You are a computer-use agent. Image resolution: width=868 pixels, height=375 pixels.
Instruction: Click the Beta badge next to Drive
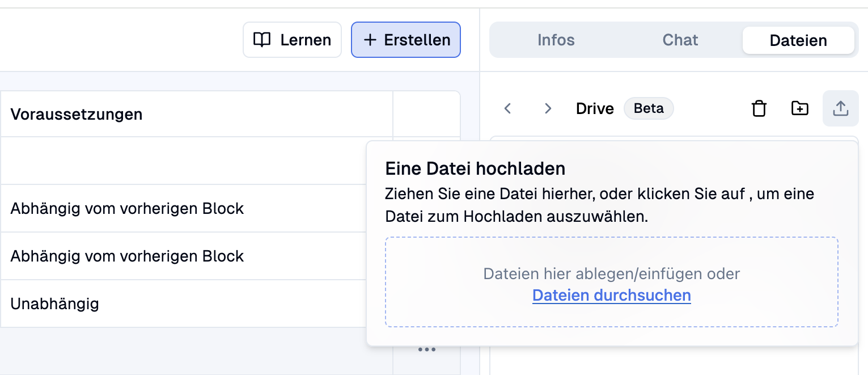click(x=649, y=108)
